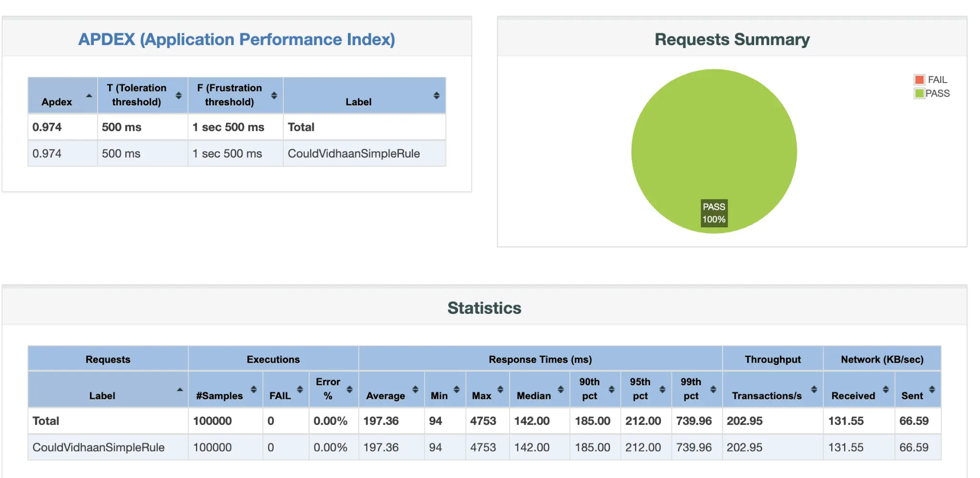
Task: Click the Network (KB/sec) group header
Action: coord(882,359)
